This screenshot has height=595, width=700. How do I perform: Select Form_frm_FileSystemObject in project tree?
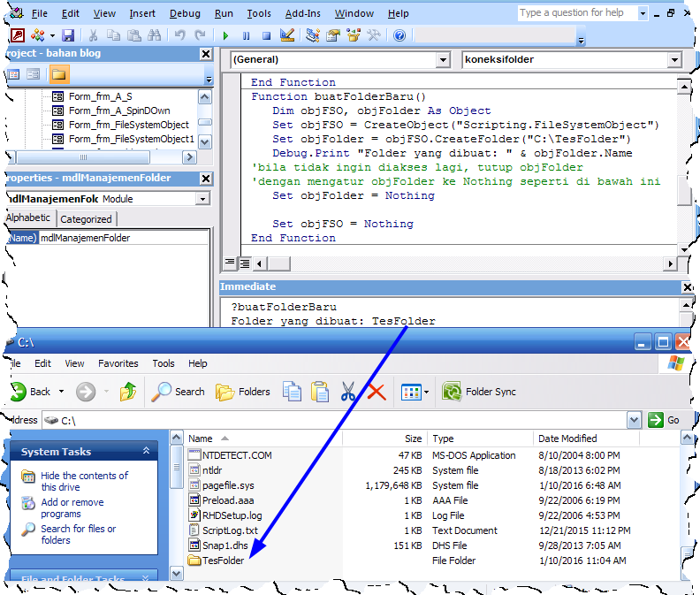click(128, 125)
